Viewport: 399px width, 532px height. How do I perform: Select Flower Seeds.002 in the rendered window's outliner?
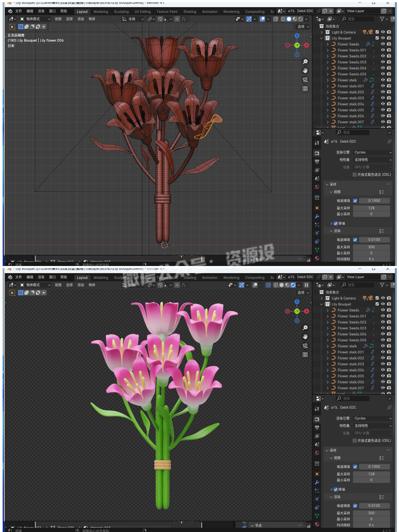[x=352, y=322]
